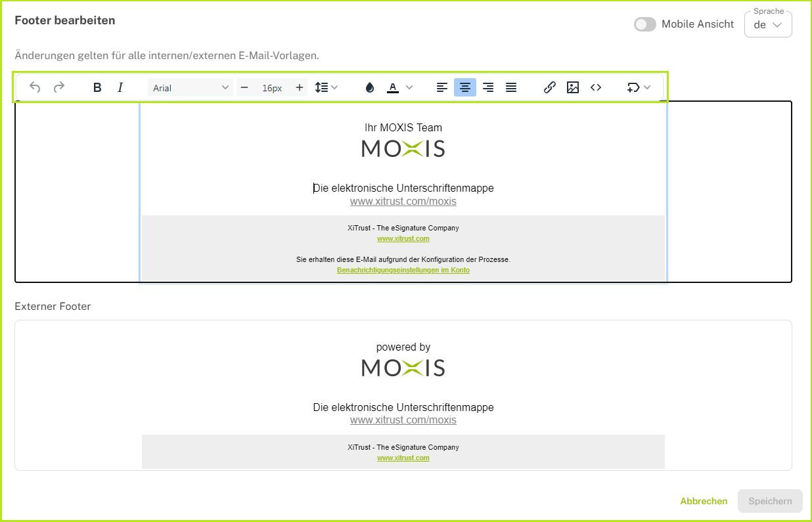This screenshot has width=812, height=522.
Task: Click the background color droplet icon
Action: (369, 87)
